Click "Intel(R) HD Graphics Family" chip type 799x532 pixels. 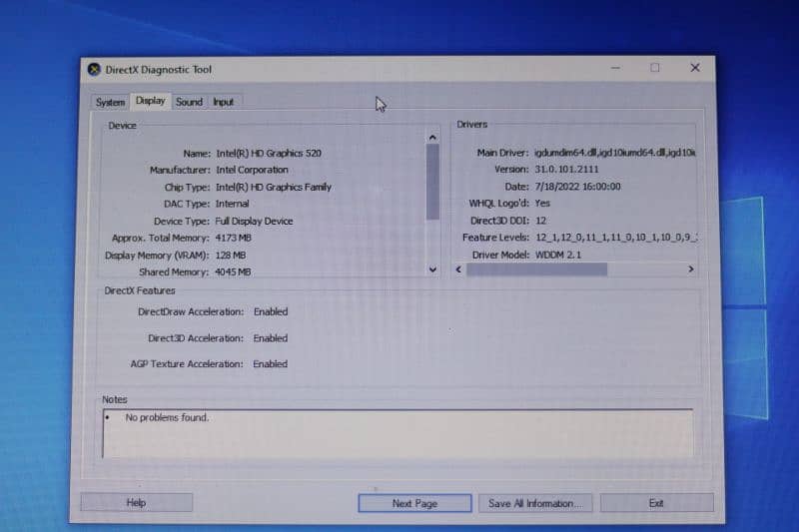(x=273, y=187)
